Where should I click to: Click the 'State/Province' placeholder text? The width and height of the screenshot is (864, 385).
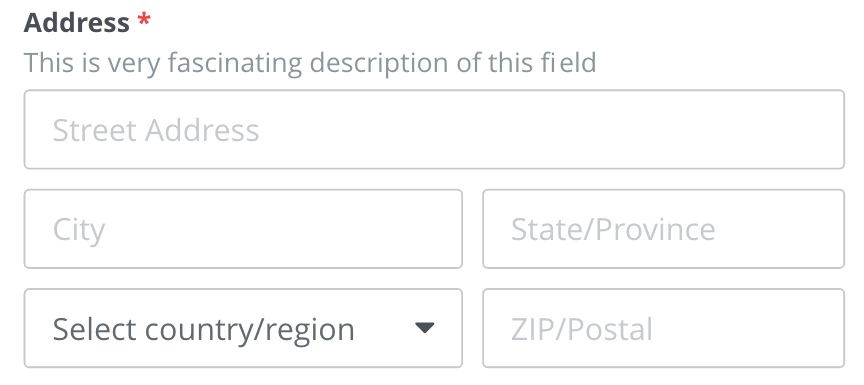click(613, 230)
